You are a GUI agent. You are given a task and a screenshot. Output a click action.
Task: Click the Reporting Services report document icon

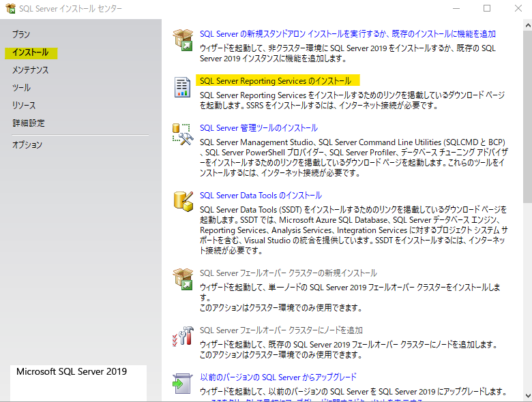pyautogui.click(x=183, y=87)
